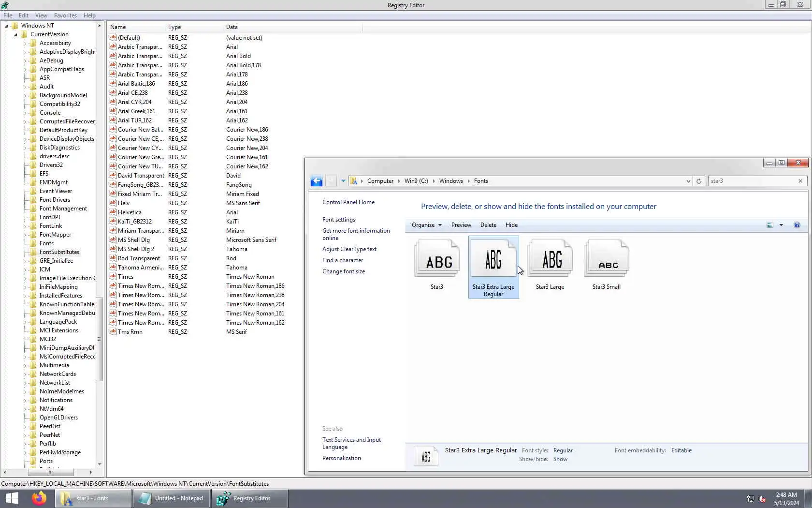Open the Help menu in Registry Editor
812x508 pixels.
pos(89,15)
